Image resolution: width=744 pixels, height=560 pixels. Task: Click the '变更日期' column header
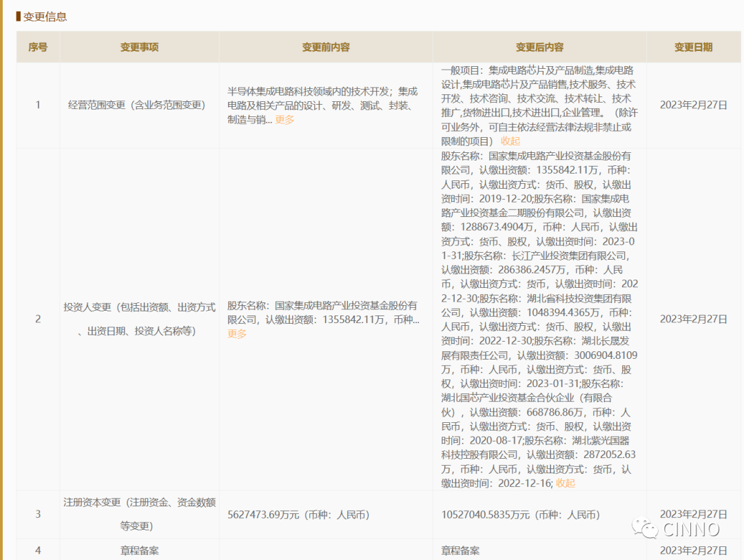point(693,47)
